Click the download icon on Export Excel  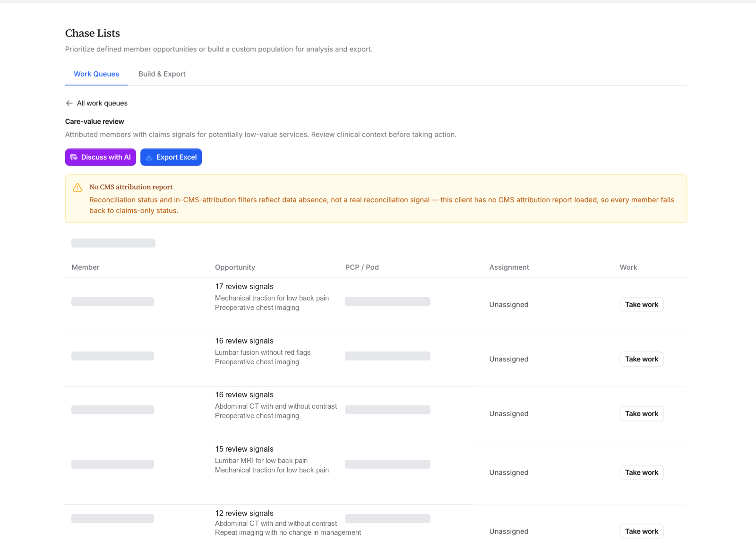(149, 157)
